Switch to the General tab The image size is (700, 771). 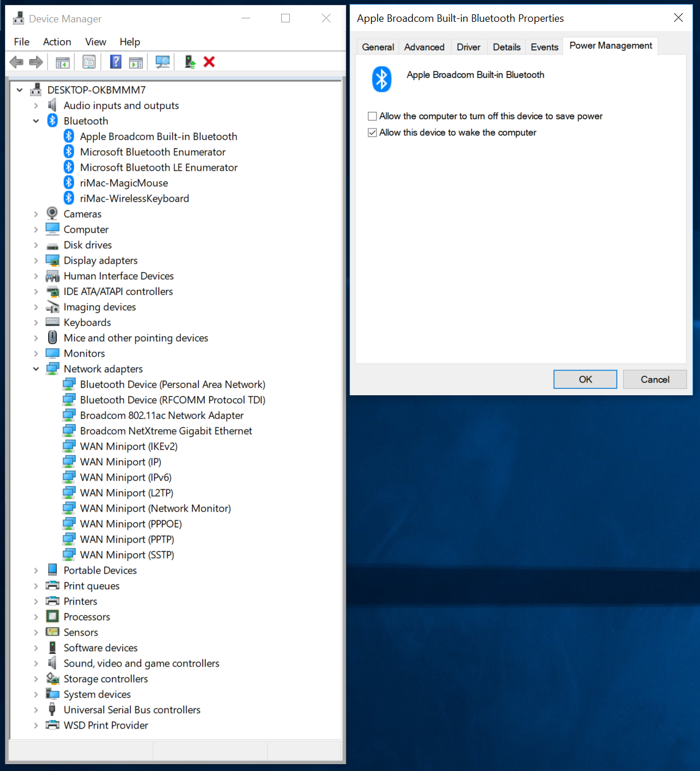point(378,47)
